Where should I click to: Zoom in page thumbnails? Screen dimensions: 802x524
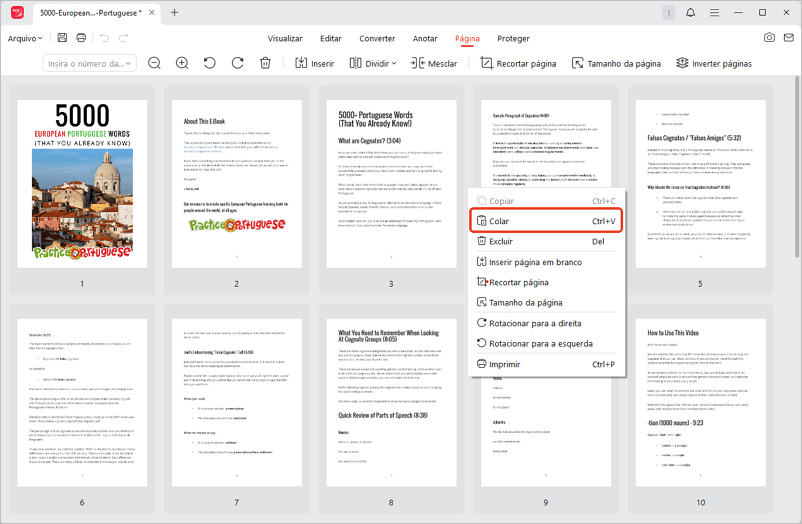coord(182,63)
